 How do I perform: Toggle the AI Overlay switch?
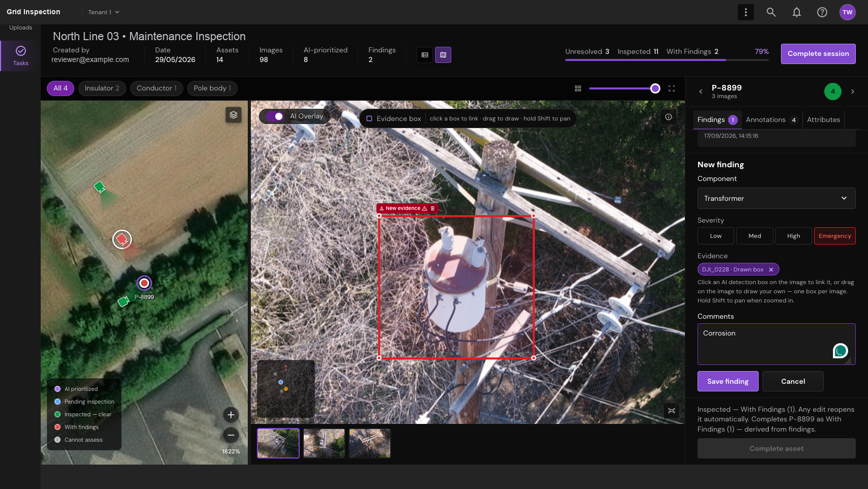point(275,116)
